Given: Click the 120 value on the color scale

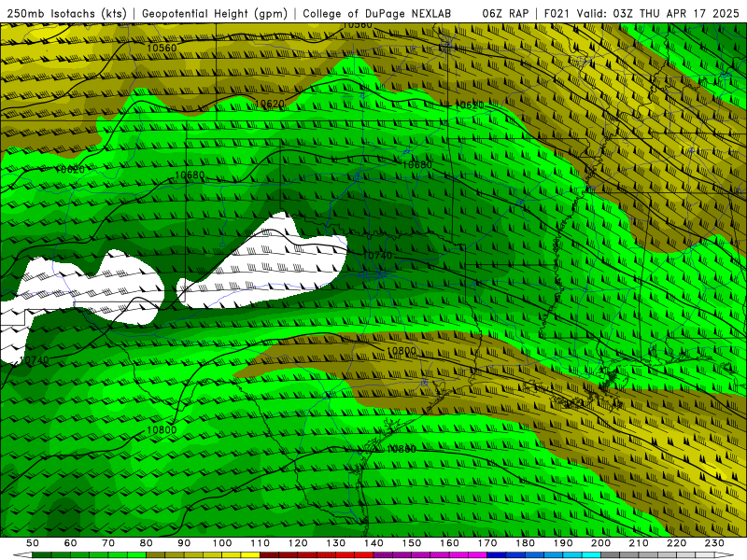Looking at the screenshot, I should 298,543.
